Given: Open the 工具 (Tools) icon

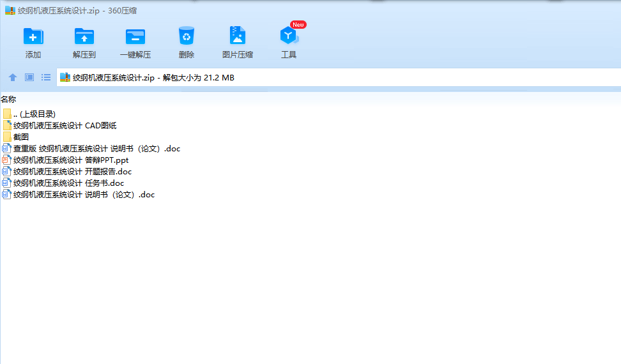Looking at the screenshot, I should (289, 36).
